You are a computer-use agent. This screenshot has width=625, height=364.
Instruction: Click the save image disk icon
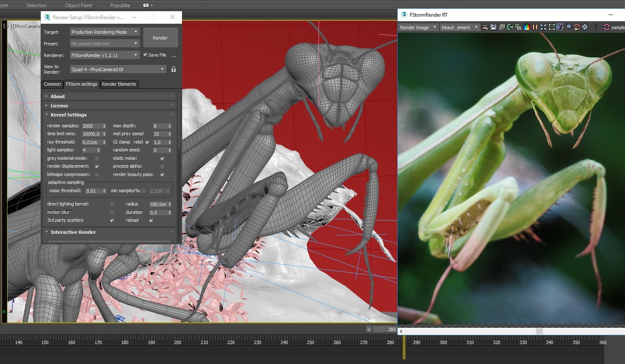[x=493, y=27]
